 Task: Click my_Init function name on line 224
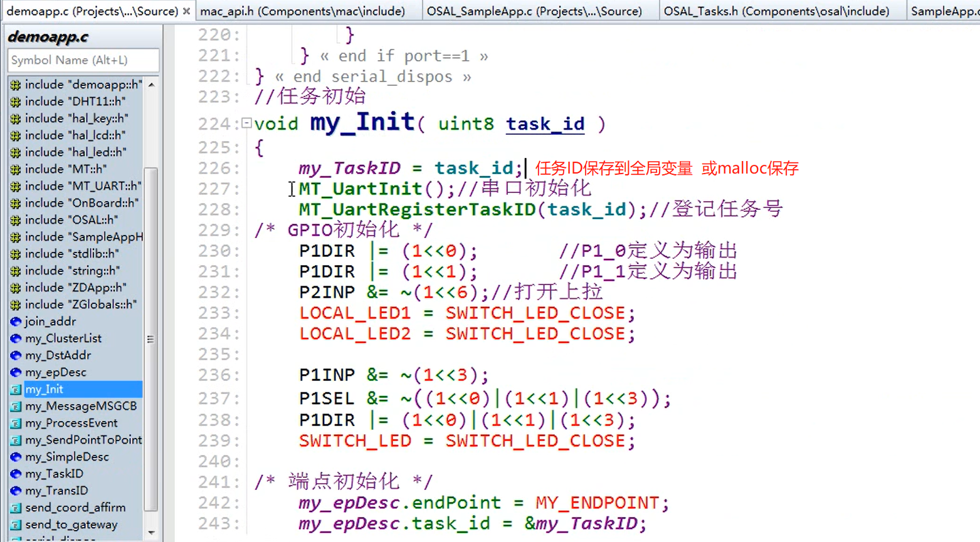tap(362, 122)
